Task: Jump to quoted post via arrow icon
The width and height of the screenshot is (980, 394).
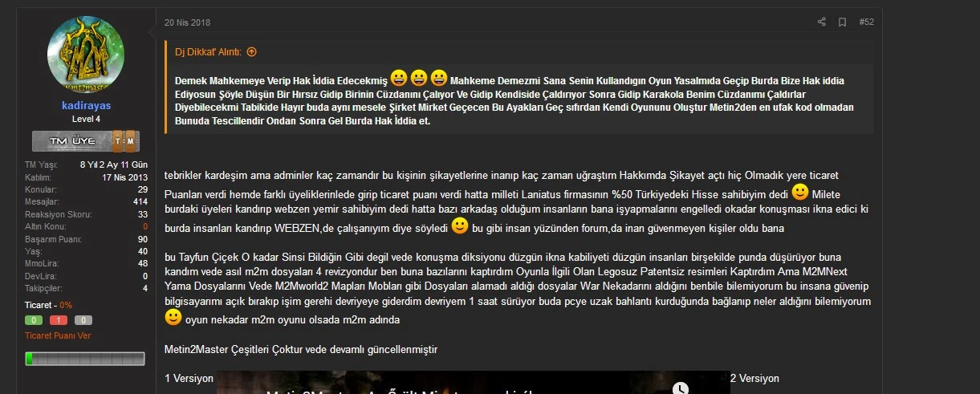Action: click(251, 52)
